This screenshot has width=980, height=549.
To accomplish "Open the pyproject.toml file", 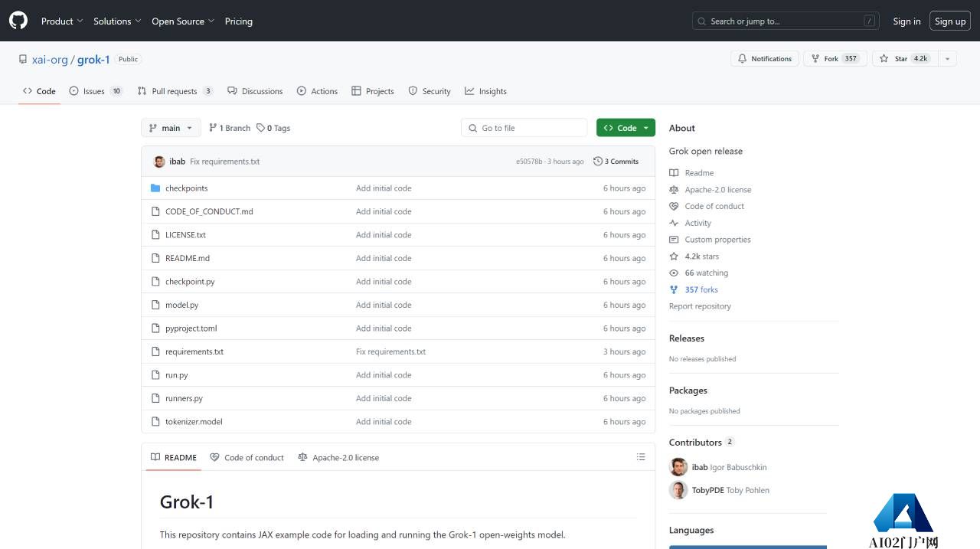I will (191, 328).
